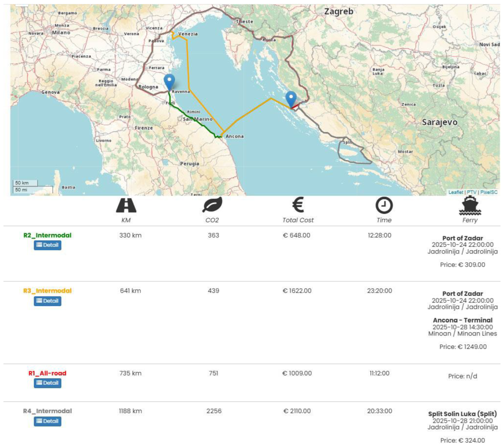Select the gray R4_Intermodal route label

(x=47, y=411)
